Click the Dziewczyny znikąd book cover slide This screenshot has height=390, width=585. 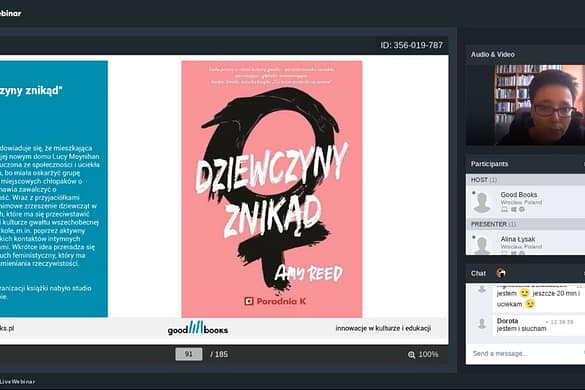(272, 189)
